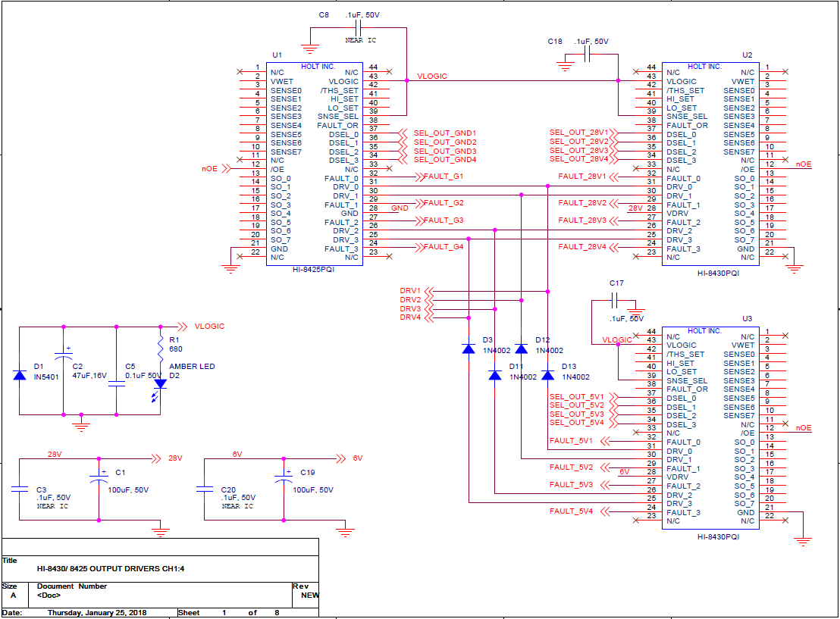
Task: Click the date Thursday, January 25, 2018
Action: click(x=97, y=613)
